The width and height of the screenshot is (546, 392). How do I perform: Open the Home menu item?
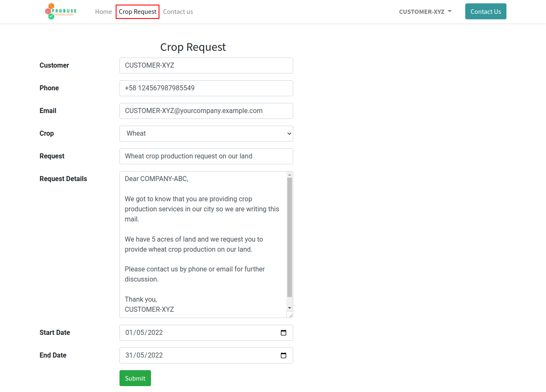pyautogui.click(x=103, y=12)
